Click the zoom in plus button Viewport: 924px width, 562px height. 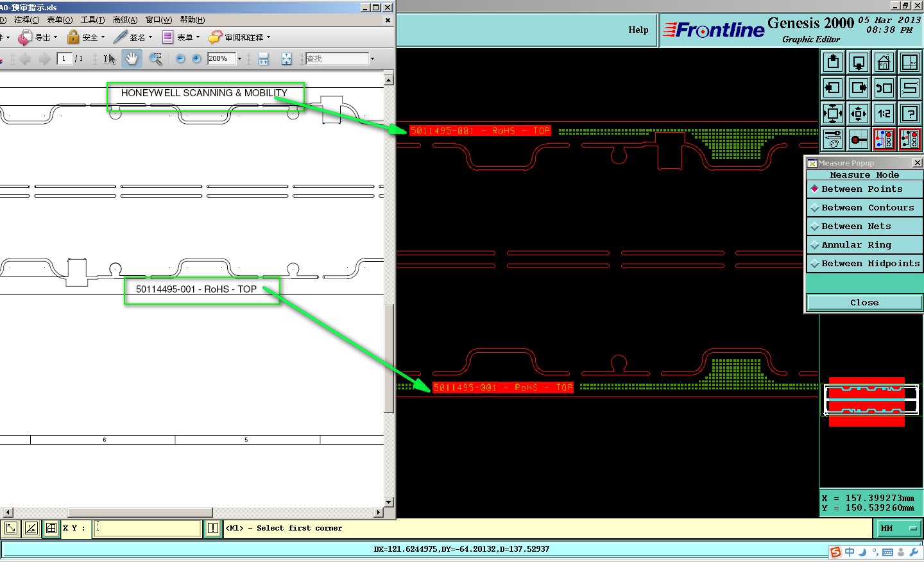click(x=196, y=58)
